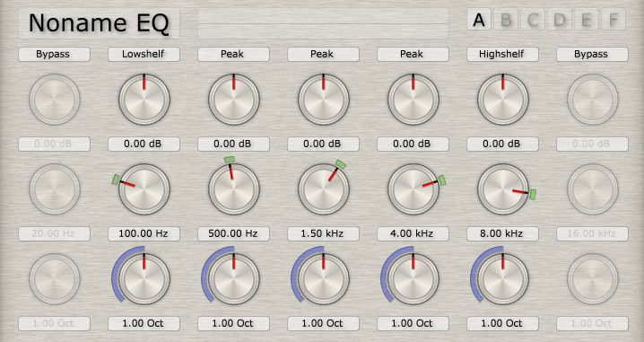
Task: Click the Highshelf bandwidth knob below 8.00 kHz
Action: pyautogui.click(x=502, y=278)
